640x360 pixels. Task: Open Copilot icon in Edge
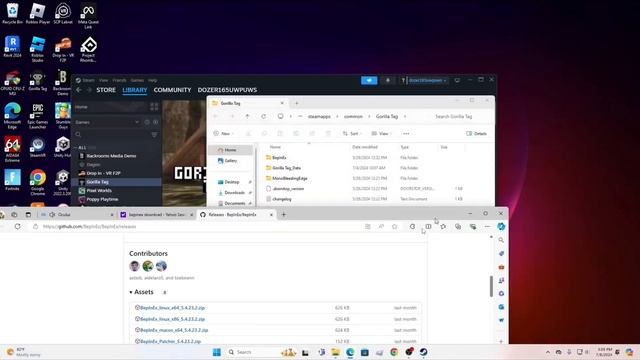click(501, 226)
